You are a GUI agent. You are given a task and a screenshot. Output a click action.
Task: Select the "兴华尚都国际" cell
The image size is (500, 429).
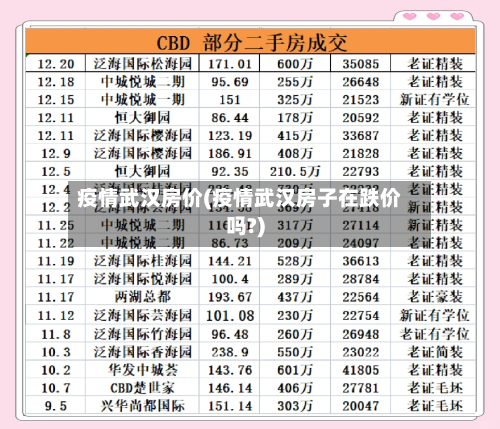(143, 406)
